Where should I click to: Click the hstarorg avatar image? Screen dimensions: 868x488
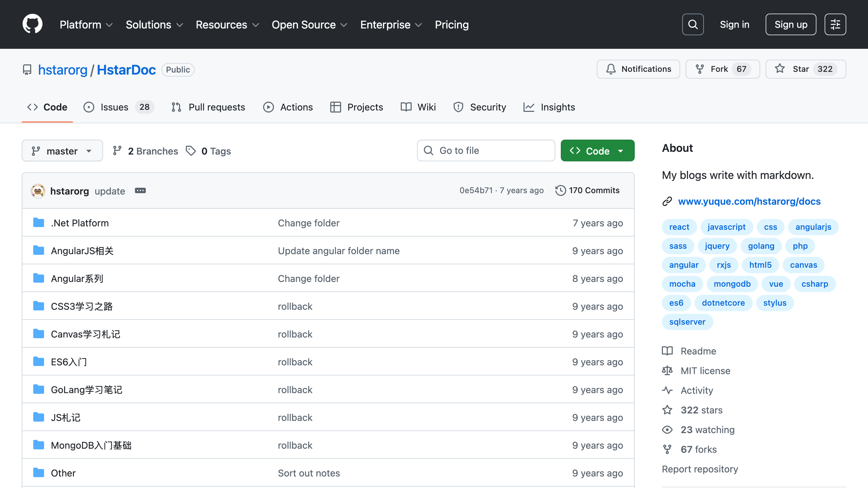38,191
